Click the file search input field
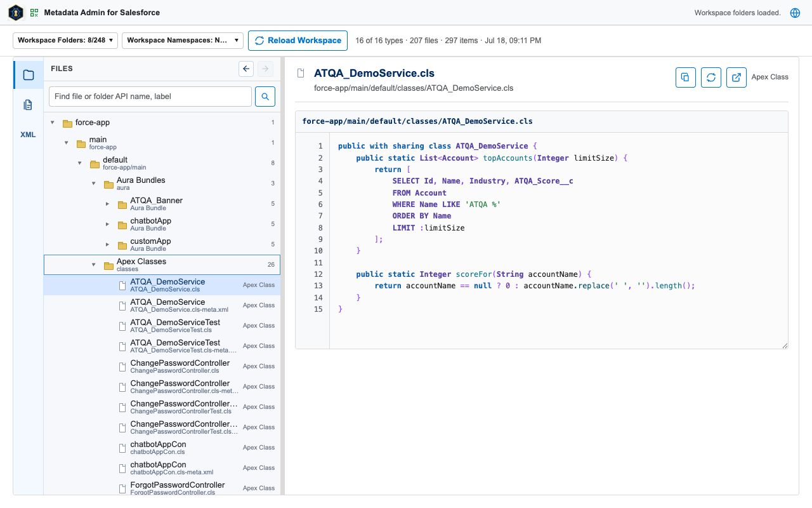This screenshot has width=812, height=508. 150,97
